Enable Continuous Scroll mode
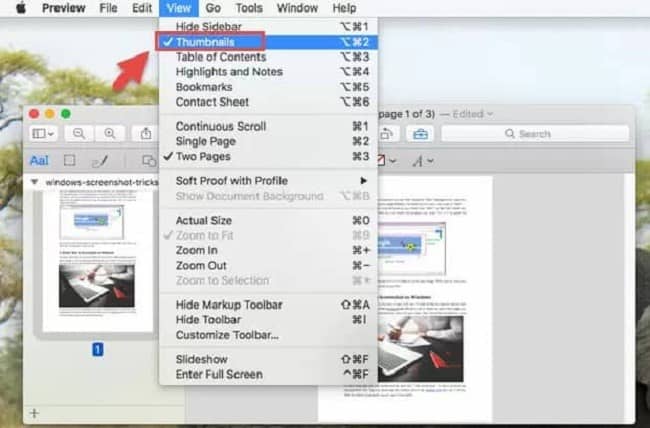This screenshot has height=428, width=650. (x=268, y=126)
